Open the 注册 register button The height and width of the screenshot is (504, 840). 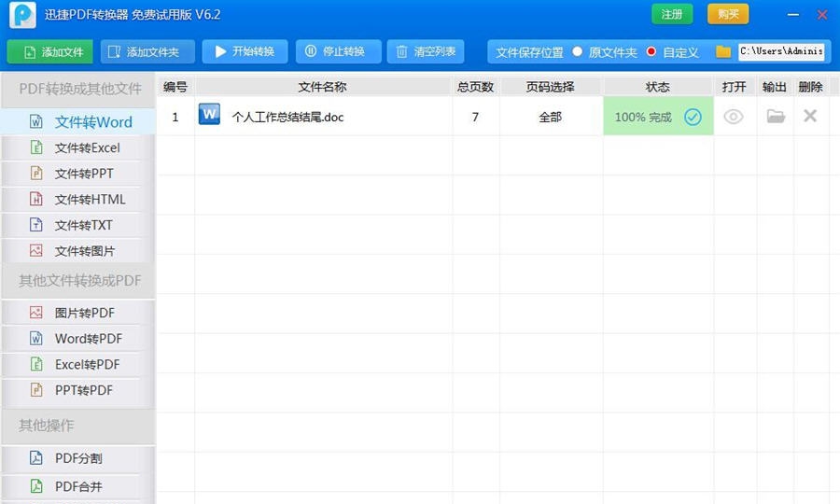pos(672,14)
